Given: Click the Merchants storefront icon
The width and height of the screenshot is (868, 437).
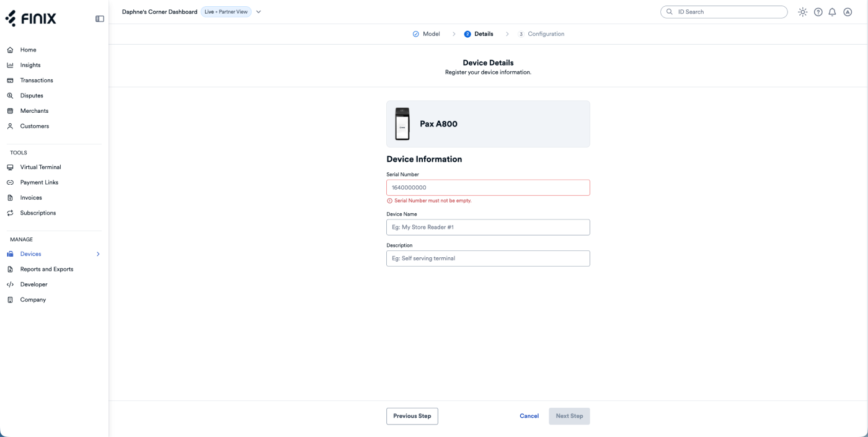Looking at the screenshot, I should click(x=10, y=111).
